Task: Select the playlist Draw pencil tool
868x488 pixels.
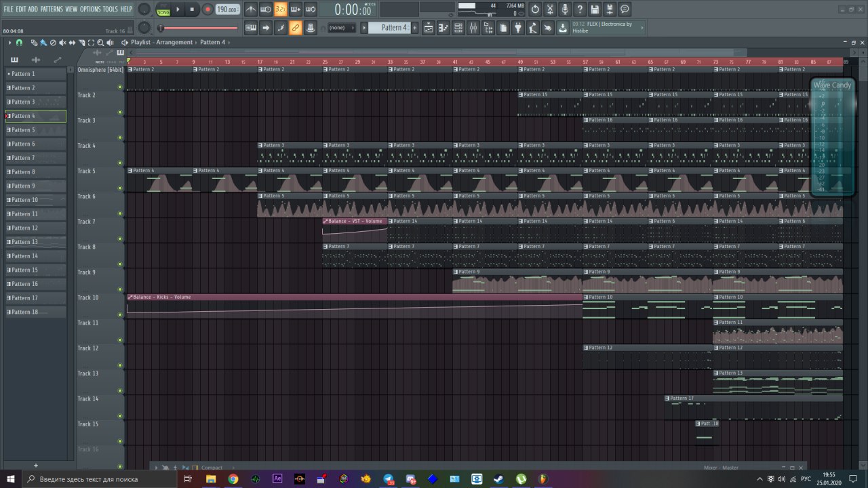Action: [34, 43]
